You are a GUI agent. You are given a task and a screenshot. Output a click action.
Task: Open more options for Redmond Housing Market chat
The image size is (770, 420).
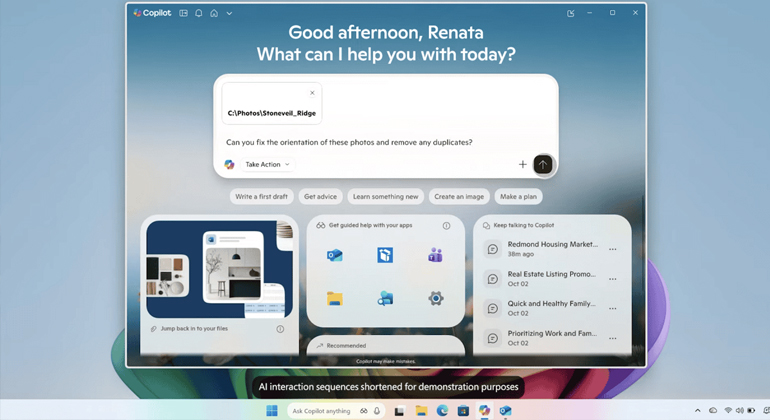(x=613, y=249)
